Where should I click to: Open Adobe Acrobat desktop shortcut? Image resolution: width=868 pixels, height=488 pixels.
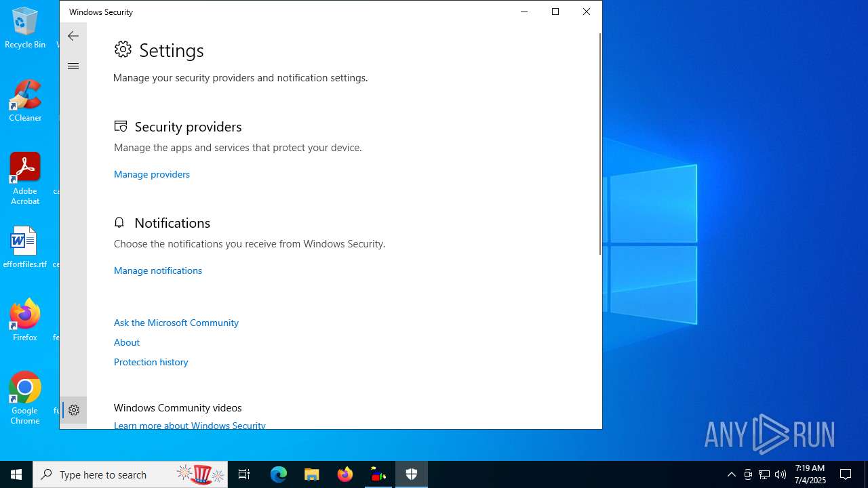pos(25,179)
